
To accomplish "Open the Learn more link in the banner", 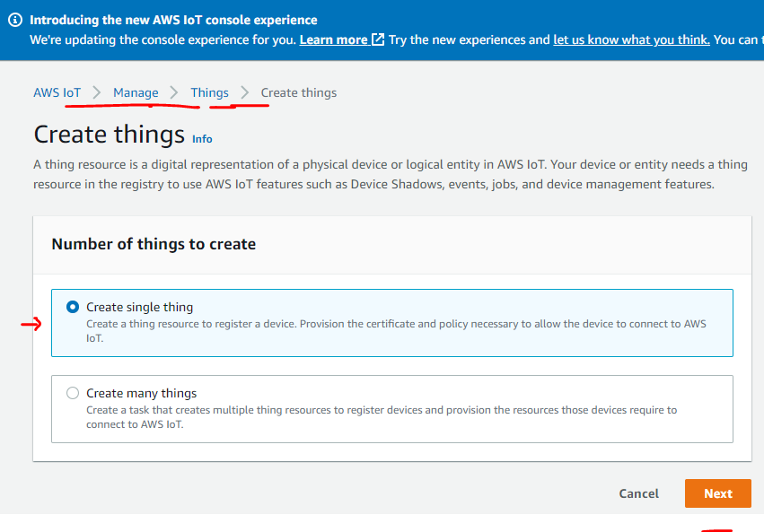I will click(333, 39).
